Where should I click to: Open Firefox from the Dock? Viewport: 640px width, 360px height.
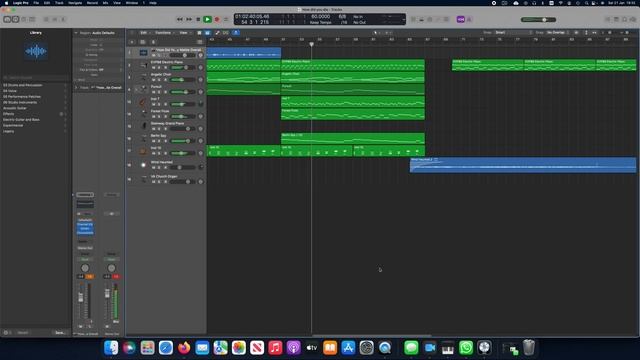[184, 348]
